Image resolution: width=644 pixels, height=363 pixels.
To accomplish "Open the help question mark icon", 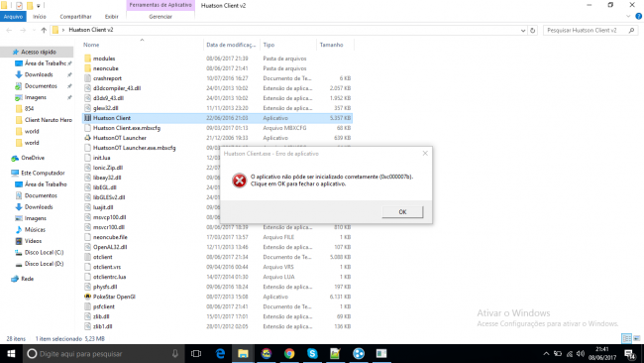I will click(639, 17).
